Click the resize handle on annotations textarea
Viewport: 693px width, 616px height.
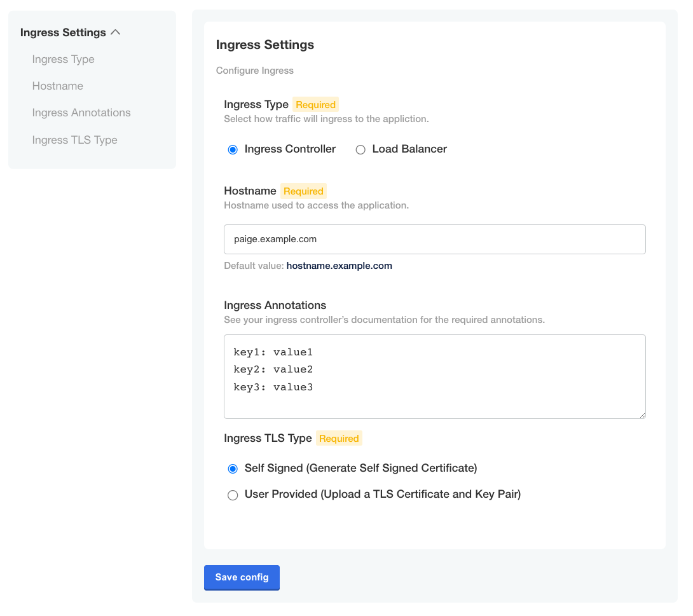[x=642, y=415]
